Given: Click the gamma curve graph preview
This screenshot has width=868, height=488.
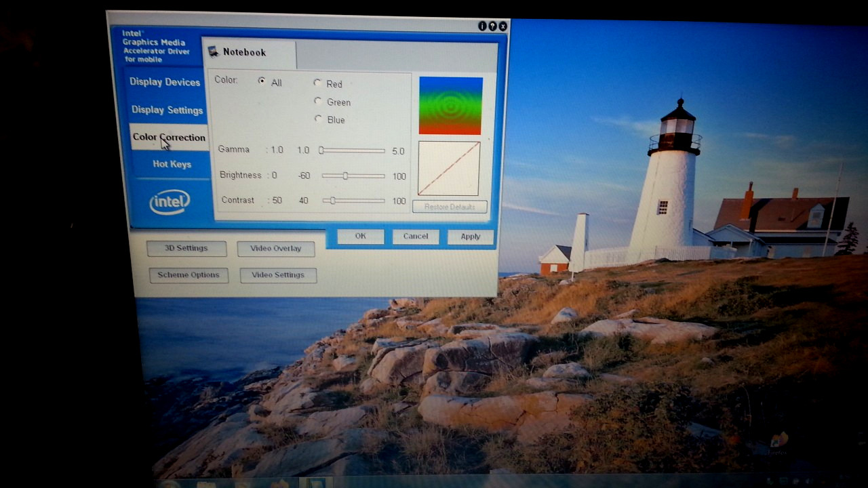Looking at the screenshot, I should coord(449,169).
